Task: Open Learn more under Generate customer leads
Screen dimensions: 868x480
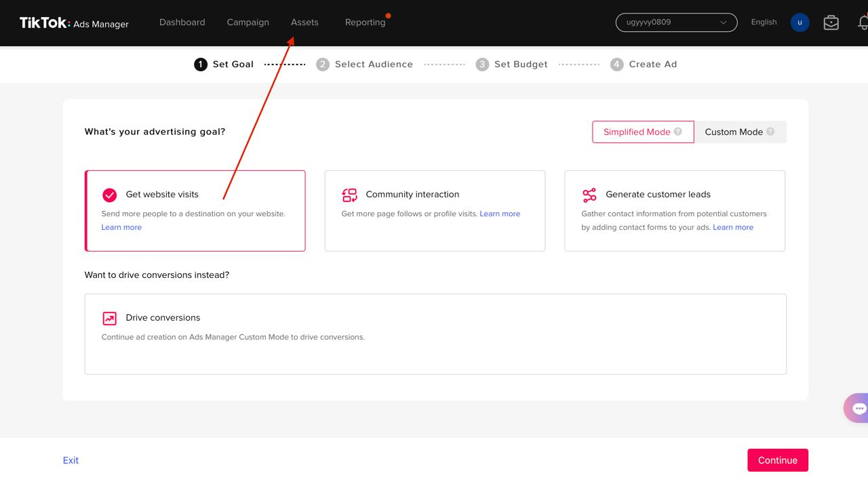Action: 733,227
